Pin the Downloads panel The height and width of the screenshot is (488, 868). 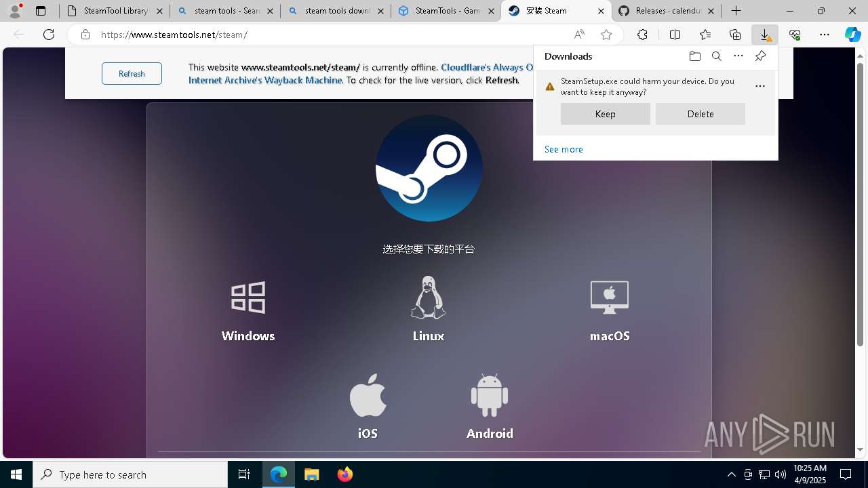(761, 56)
